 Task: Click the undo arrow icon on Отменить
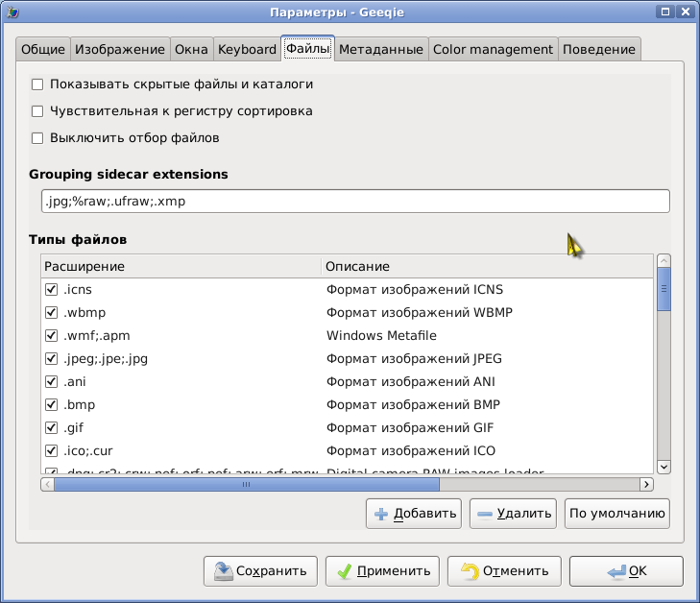tap(471, 571)
